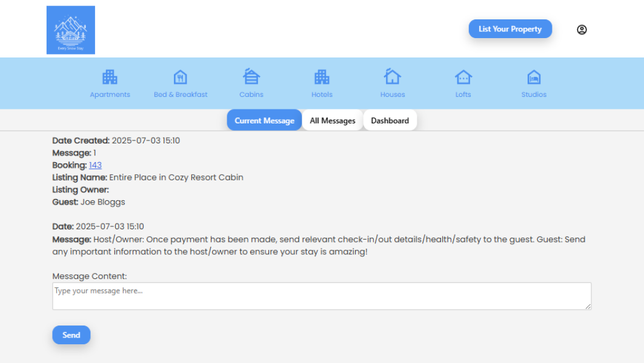
Task: Go to the Dashboard tab
Action: (x=390, y=120)
